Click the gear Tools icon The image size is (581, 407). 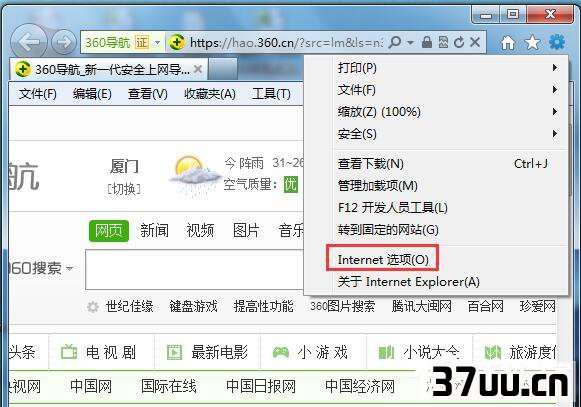pyautogui.click(x=557, y=42)
